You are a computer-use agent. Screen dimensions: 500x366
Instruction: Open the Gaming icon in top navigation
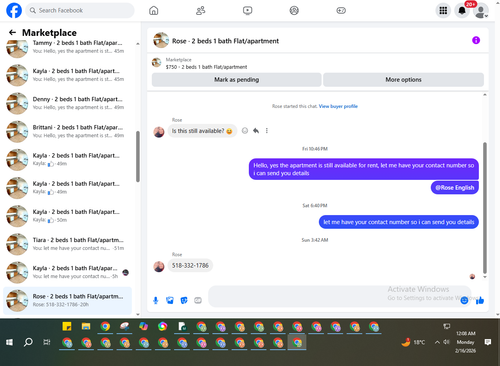(341, 10)
